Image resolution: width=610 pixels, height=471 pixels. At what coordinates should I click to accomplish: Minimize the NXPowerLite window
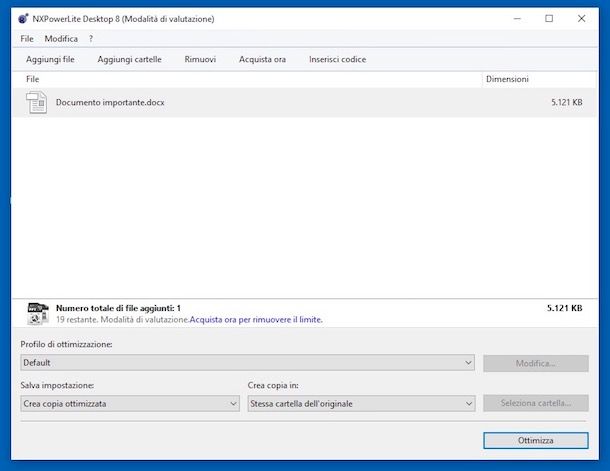coord(517,18)
